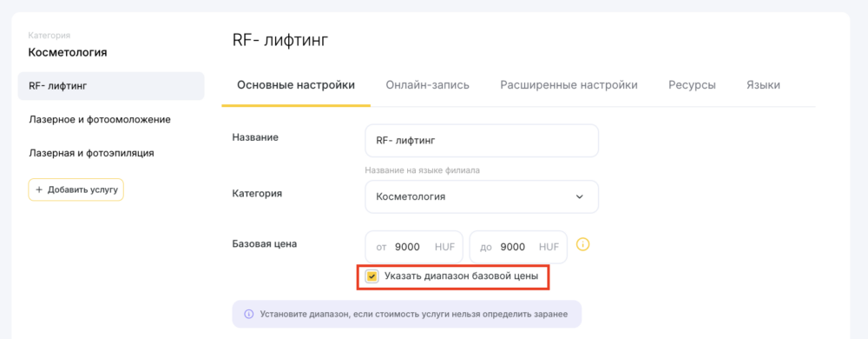Image resolution: width=868 pixels, height=339 pixels.
Task: Select RF- лифтинг item in sidebar
Action: pos(111,86)
